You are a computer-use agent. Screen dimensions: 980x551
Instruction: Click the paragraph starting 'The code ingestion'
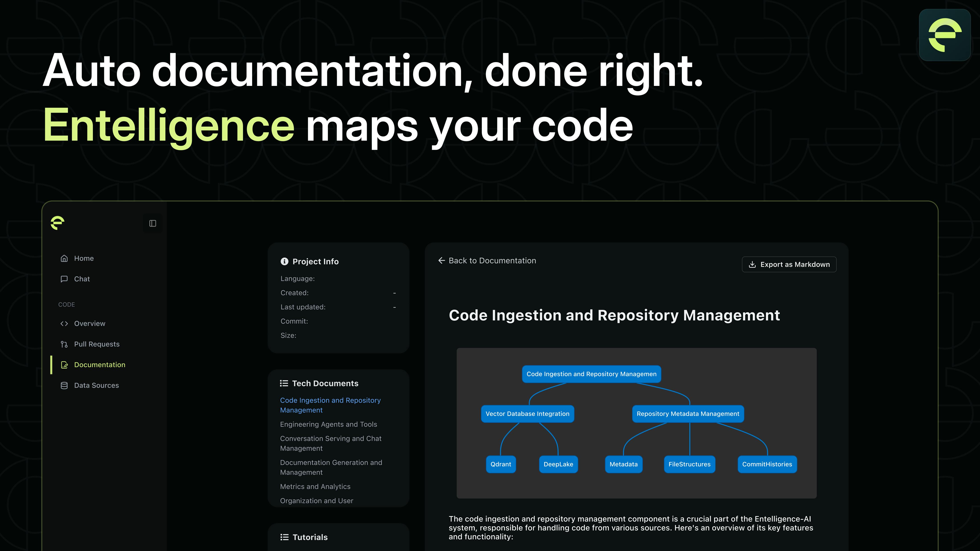pyautogui.click(x=631, y=528)
